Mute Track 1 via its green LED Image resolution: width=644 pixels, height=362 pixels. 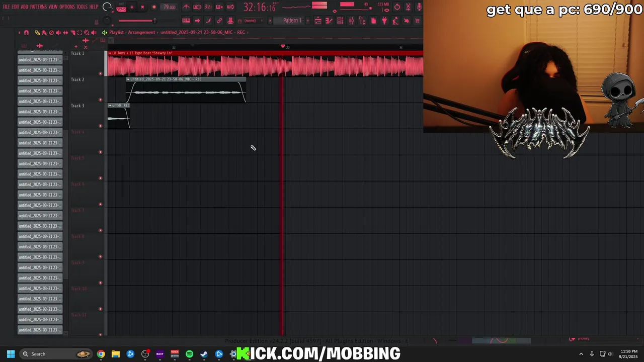point(101,73)
